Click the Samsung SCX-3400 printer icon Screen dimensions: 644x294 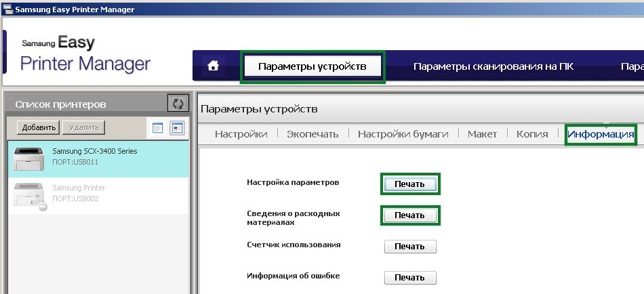(28, 159)
